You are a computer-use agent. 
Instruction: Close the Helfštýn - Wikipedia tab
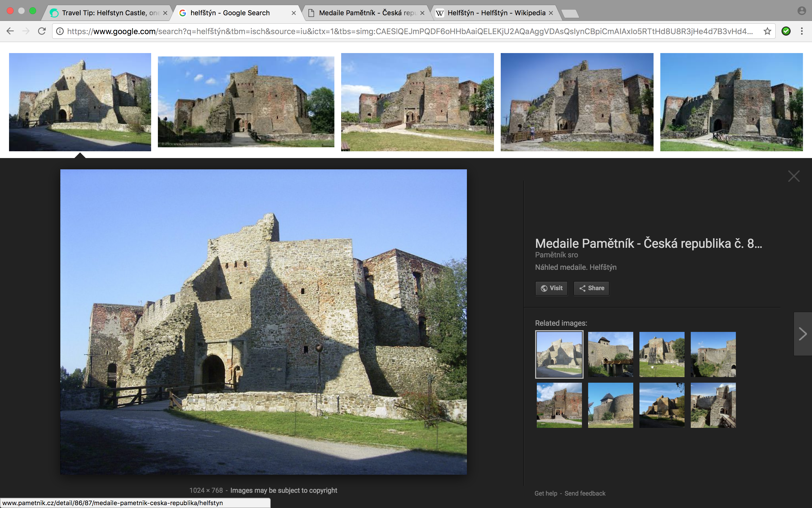click(x=551, y=13)
